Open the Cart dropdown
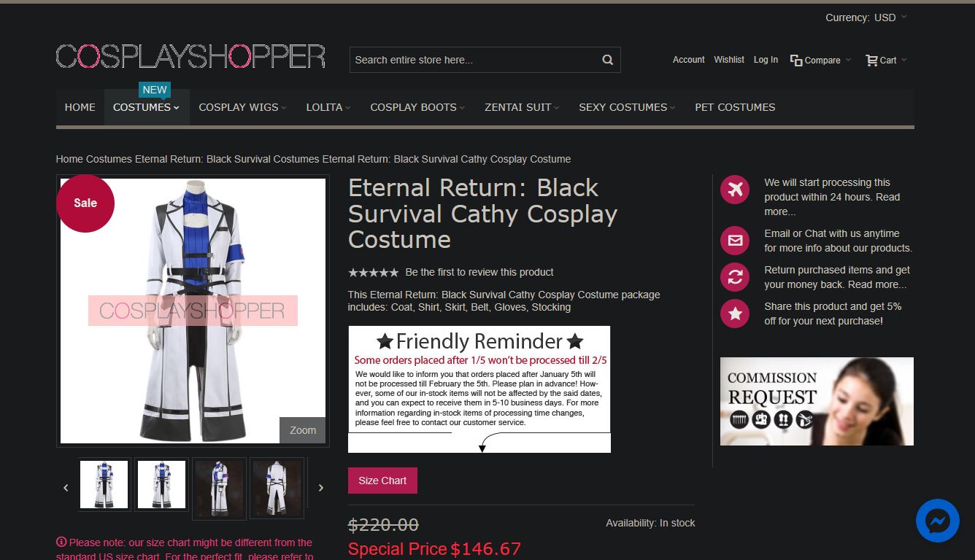This screenshot has height=560, width=975. (886, 61)
